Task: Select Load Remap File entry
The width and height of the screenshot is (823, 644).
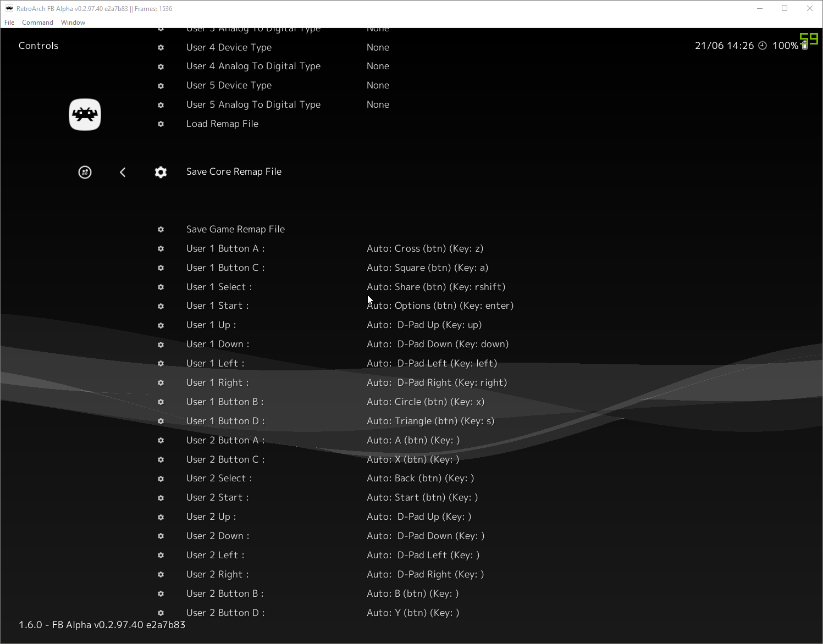Action: (222, 124)
